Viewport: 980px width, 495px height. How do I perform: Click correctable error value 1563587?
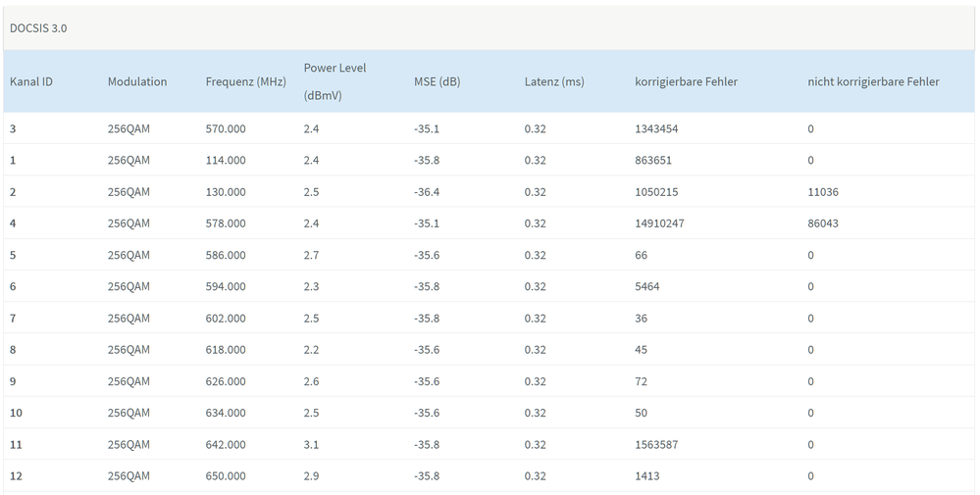click(656, 444)
